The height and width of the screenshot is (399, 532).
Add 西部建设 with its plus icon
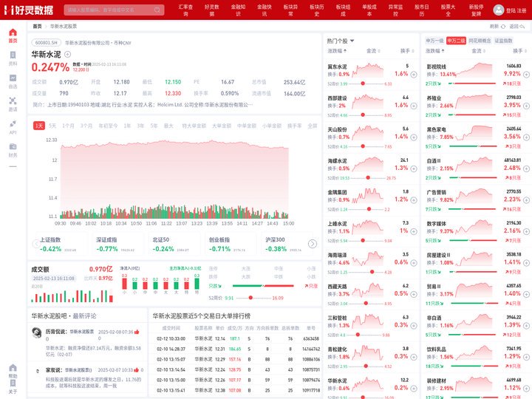click(414, 106)
